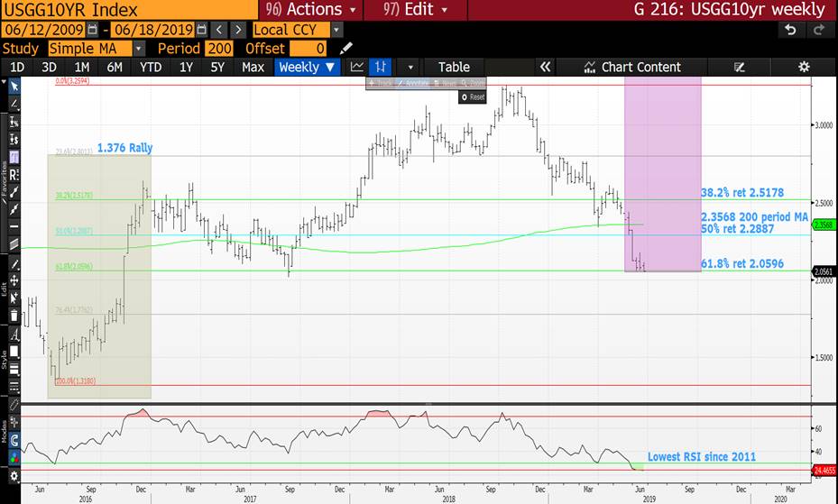Image resolution: width=838 pixels, height=504 pixels.
Task: Select the 1D time range
Action: 17,68
